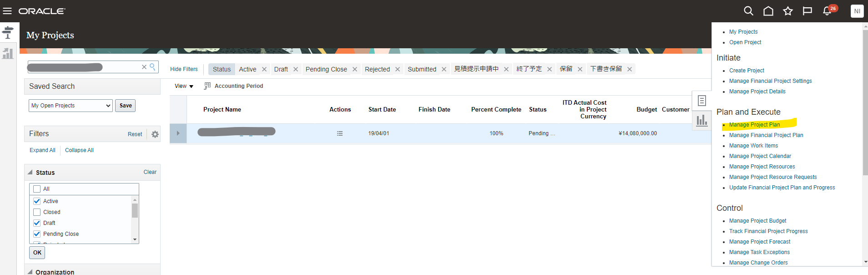Image resolution: width=868 pixels, height=275 pixels.
Task: Uncheck the Pending Close status checkbox
Action: 37,234
